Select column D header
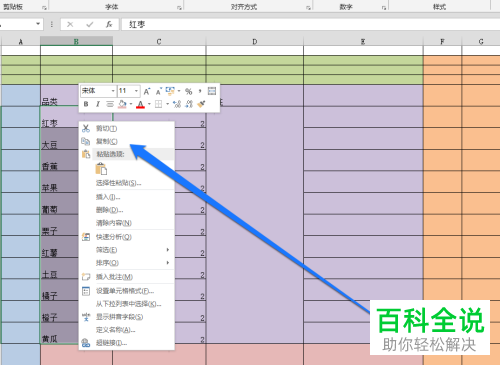The height and width of the screenshot is (365, 500). point(255,41)
